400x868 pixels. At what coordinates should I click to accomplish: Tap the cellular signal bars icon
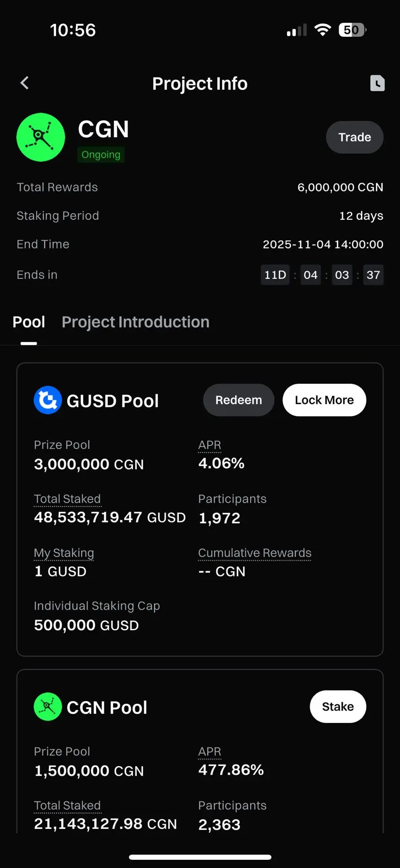297,30
